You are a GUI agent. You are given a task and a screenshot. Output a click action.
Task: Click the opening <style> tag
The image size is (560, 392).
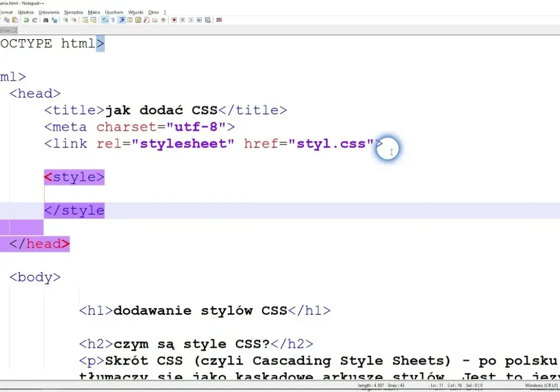(74, 177)
